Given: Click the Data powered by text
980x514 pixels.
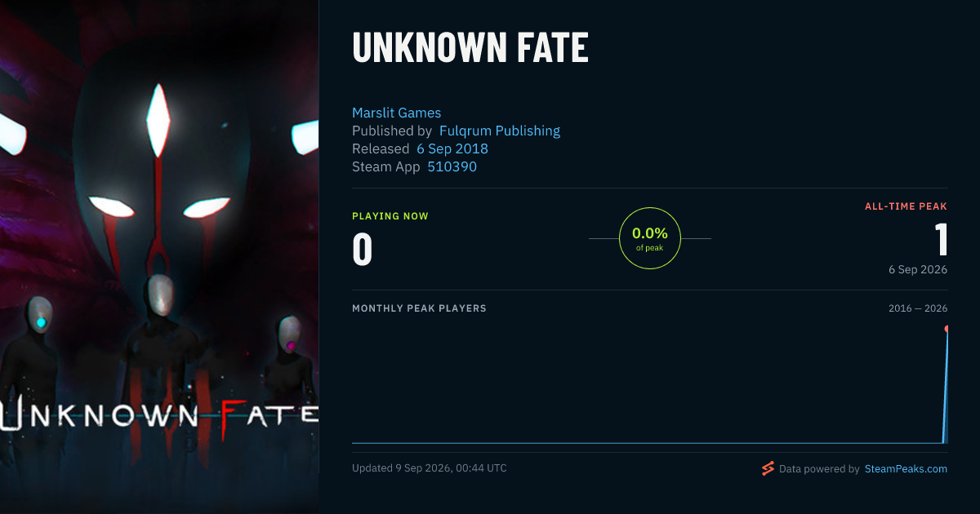Looking at the screenshot, I should point(819,469).
